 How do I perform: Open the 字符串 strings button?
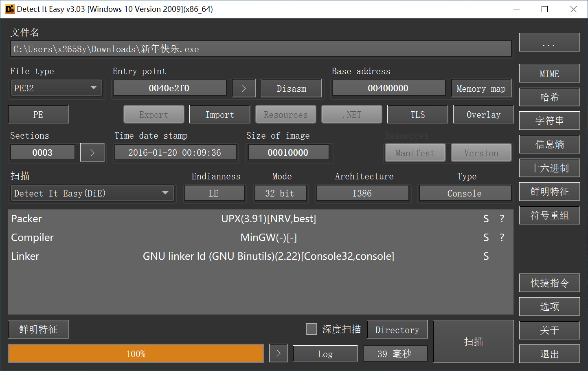549,121
